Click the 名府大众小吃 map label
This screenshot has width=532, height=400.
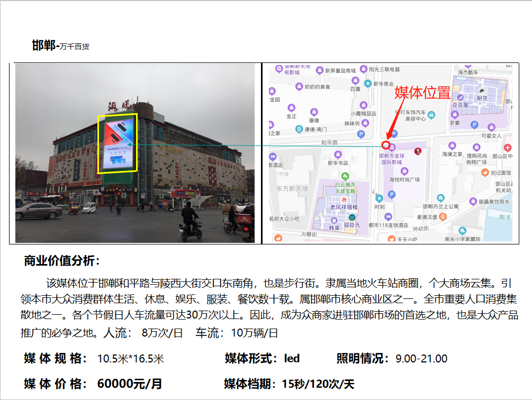[x=284, y=219]
